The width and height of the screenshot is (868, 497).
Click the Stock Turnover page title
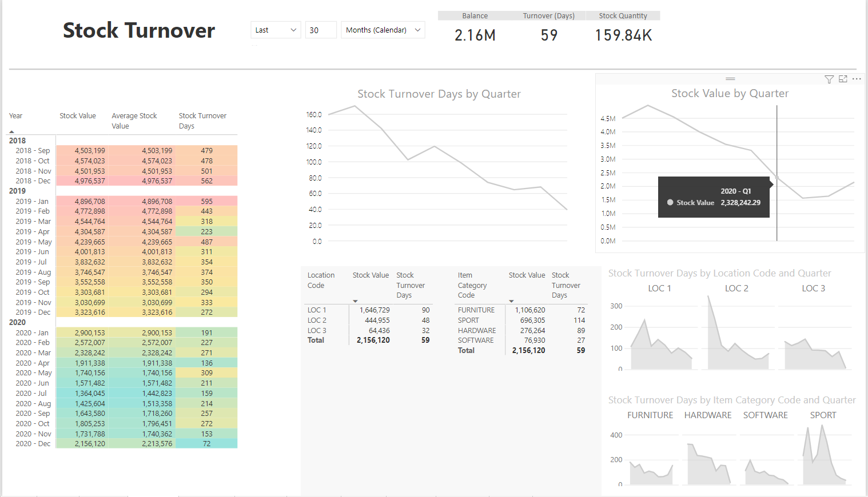point(139,30)
